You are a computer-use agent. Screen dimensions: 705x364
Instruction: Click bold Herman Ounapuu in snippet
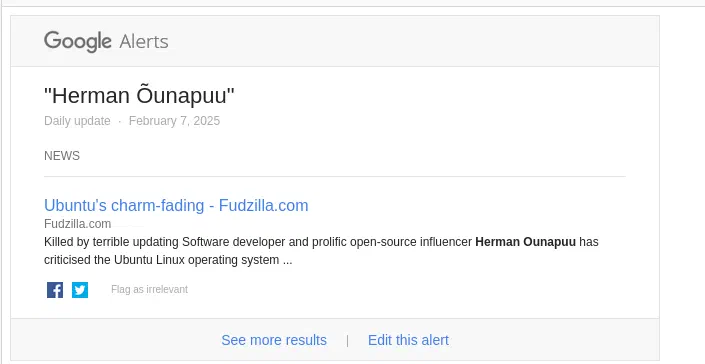525,242
